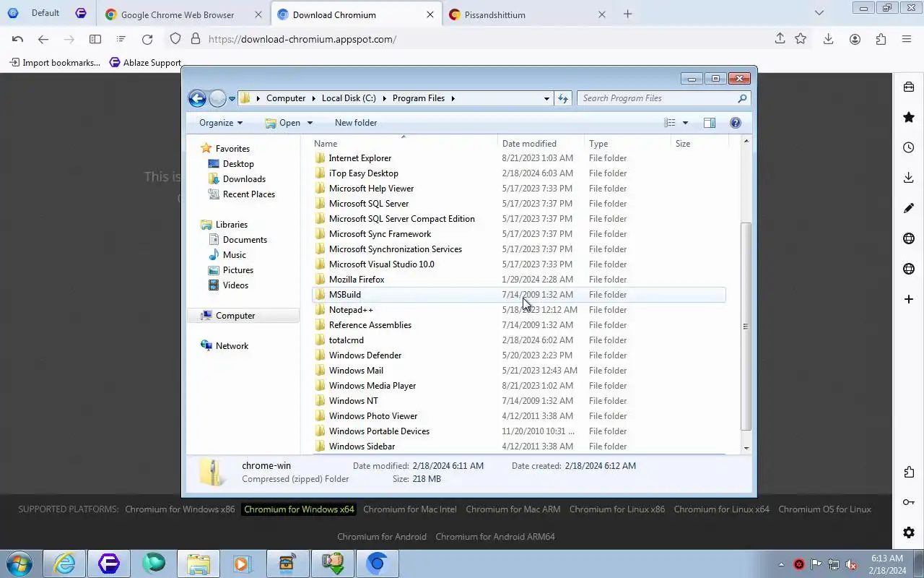Open the list all tabs dropdown
The height and width of the screenshot is (578, 924).
(x=819, y=13)
